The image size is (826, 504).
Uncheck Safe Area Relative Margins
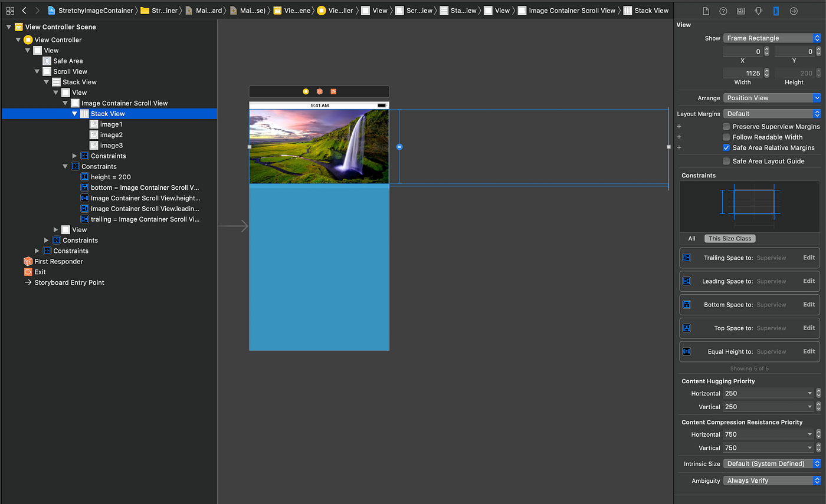point(727,148)
